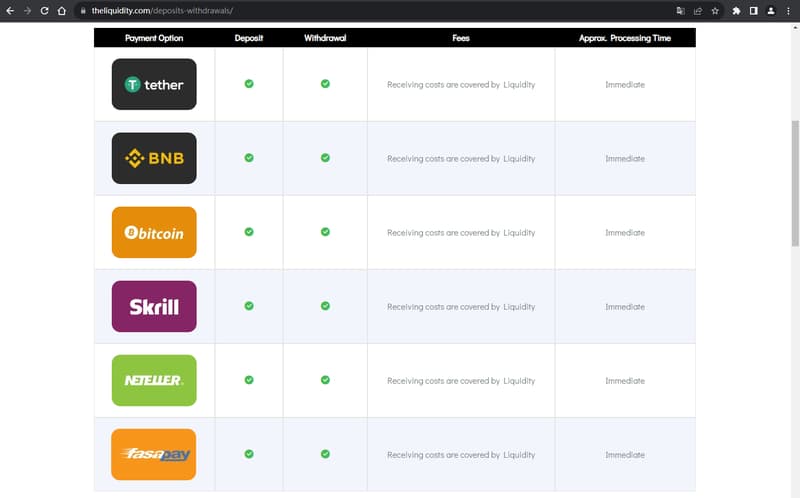The width and height of the screenshot is (800, 498).
Task: Open the Chrome three-dot menu
Action: tap(788, 11)
